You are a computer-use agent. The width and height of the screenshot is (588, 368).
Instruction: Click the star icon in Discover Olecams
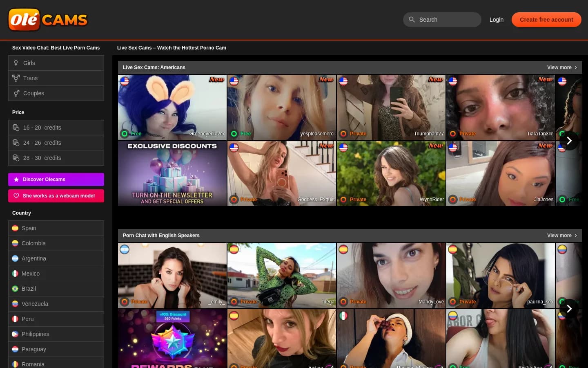[16, 180]
